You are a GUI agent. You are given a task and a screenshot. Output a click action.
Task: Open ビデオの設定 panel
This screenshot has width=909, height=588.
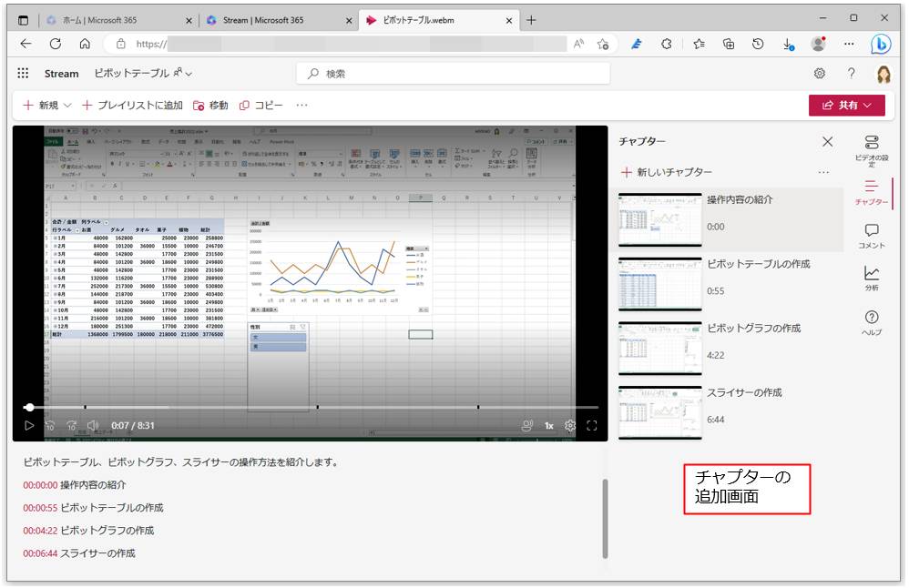(x=872, y=150)
